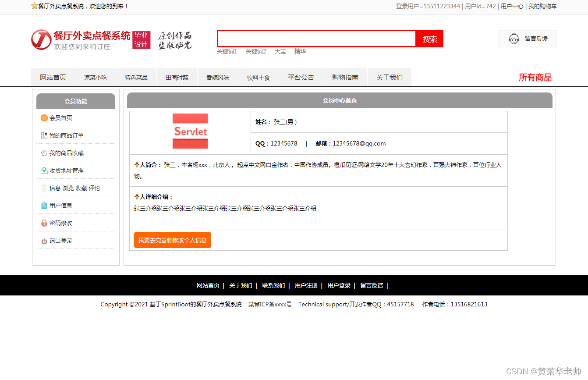Click the red 搜索 search button
Screen dimensions: 588x380
(429, 39)
